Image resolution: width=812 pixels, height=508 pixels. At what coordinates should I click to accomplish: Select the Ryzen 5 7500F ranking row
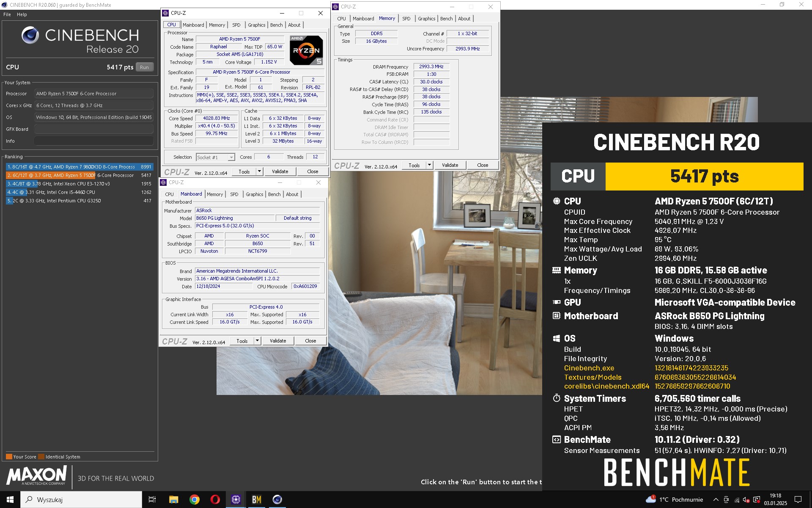pyautogui.click(x=80, y=175)
